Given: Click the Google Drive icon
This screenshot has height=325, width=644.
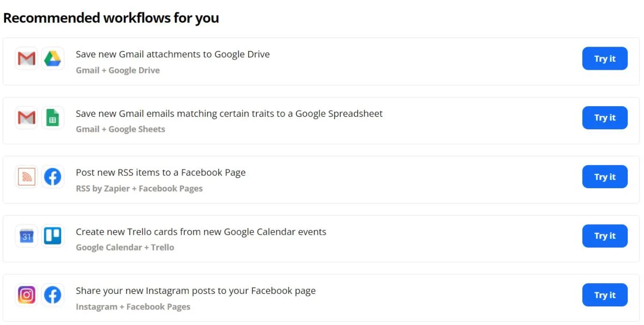Looking at the screenshot, I should coord(53,58).
